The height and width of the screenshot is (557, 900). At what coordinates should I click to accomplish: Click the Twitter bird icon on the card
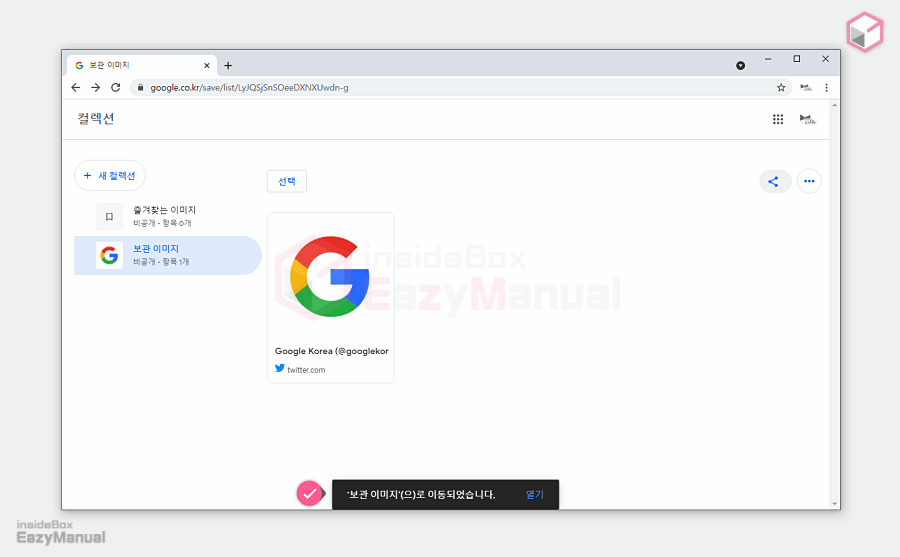point(280,369)
